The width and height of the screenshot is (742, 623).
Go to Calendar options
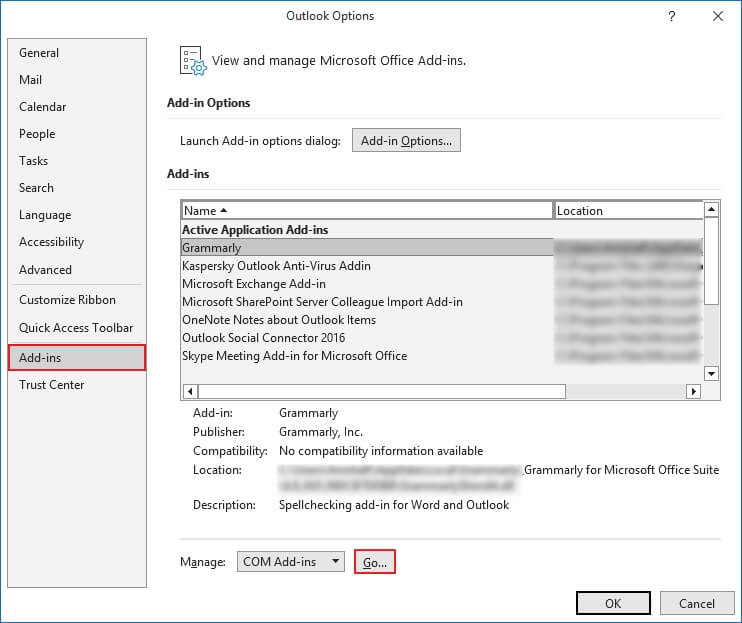[77, 107]
